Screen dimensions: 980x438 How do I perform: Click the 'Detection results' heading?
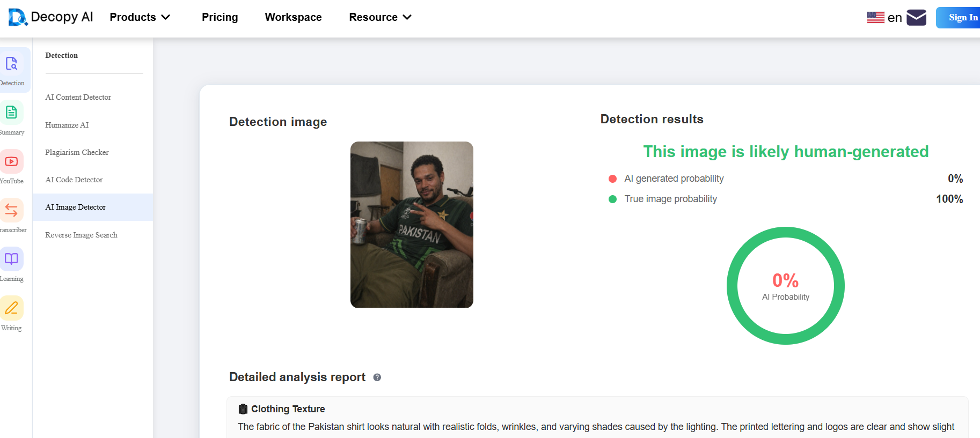pyautogui.click(x=652, y=119)
